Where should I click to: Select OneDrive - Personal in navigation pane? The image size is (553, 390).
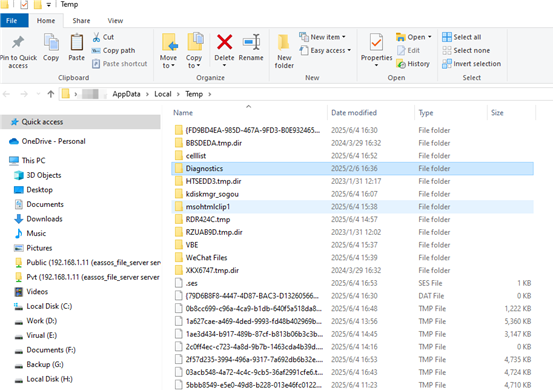(x=48, y=141)
